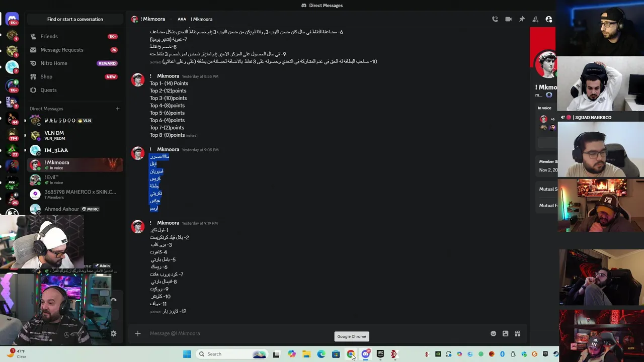Go to Nitro Home
The height and width of the screenshot is (362, 644).
click(x=75, y=63)
